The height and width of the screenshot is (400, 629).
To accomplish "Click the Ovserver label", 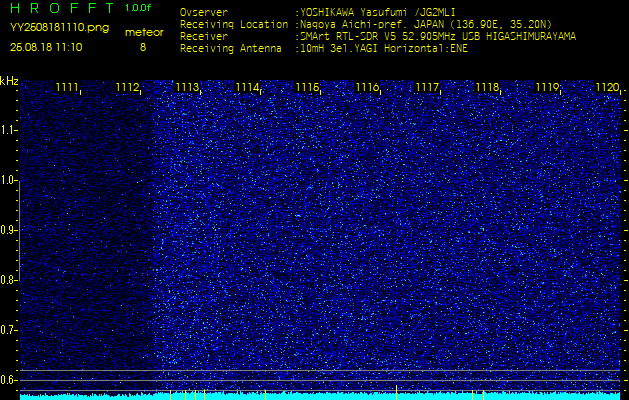I will [x=204, y=12].
